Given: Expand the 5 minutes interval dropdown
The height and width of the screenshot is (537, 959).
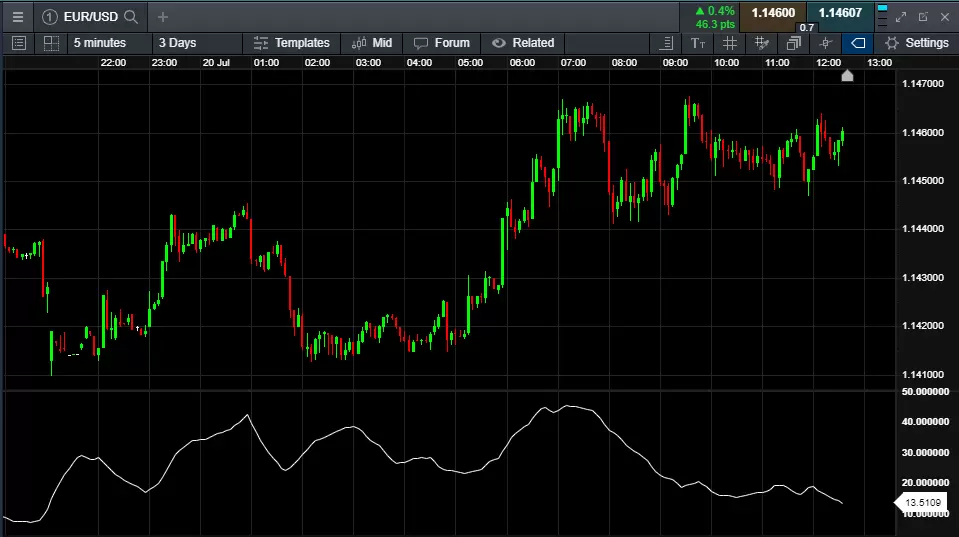Looking at the screenshot, I should 100,43.
